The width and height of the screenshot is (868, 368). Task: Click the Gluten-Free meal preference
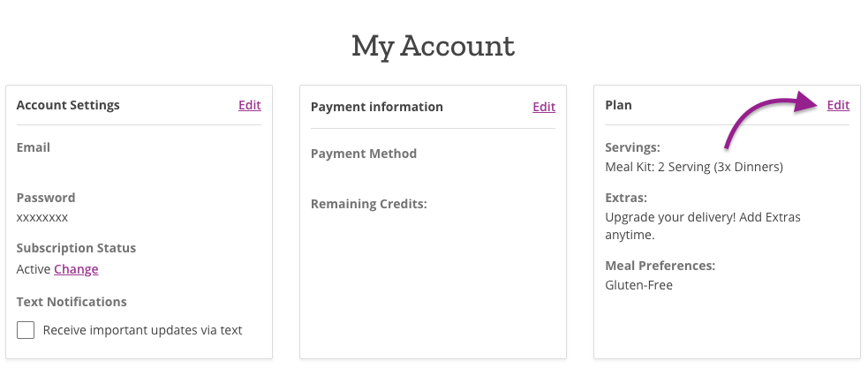point(639,285)
